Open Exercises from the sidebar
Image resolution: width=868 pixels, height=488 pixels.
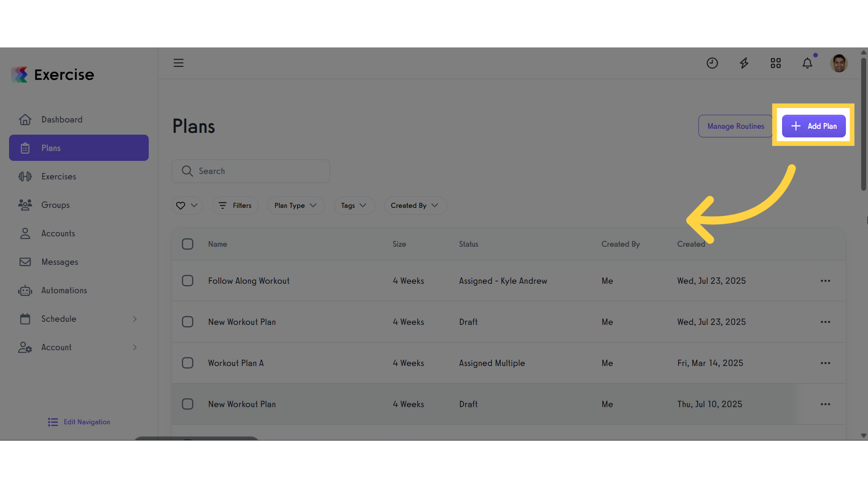pyautogui.click(x=79, y=177)
